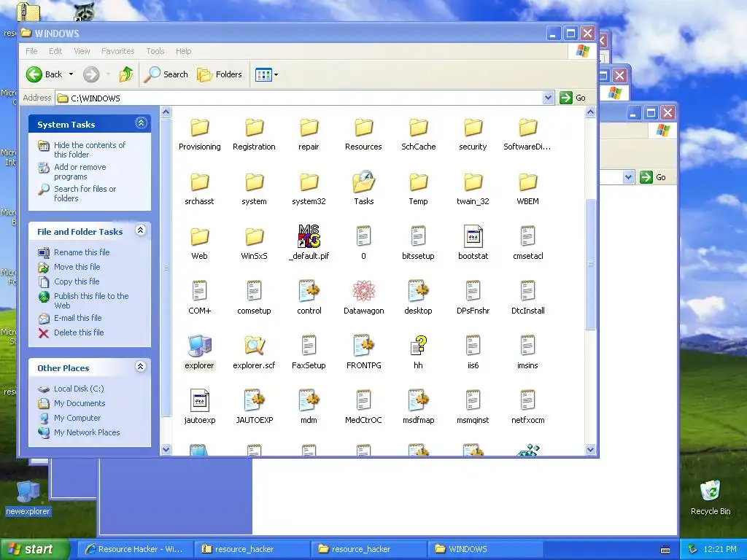Select the msdfmap settings file icon
Screen dimensions: 747x560
tap(418, 400)
